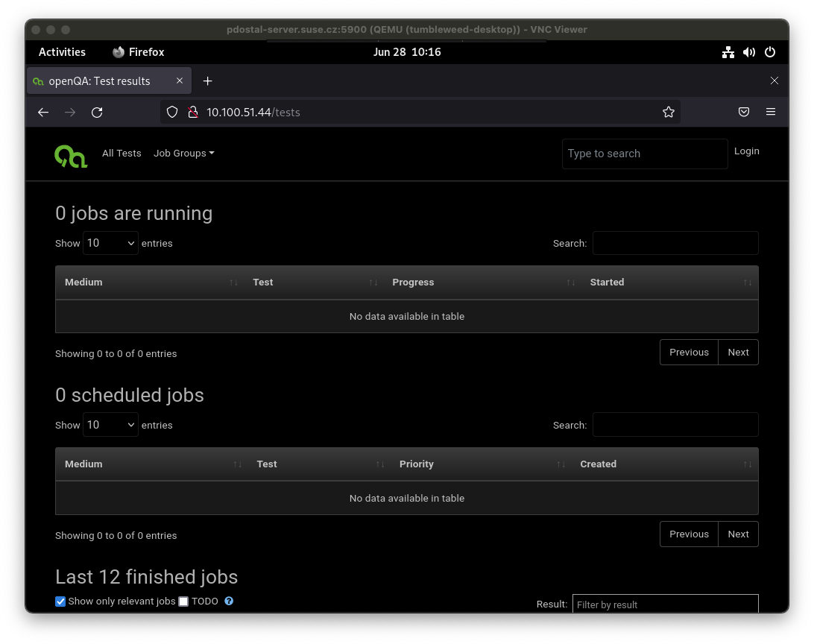Close the Firefox window with X
This screenshot has height=644, width=814.
point(774,80)
